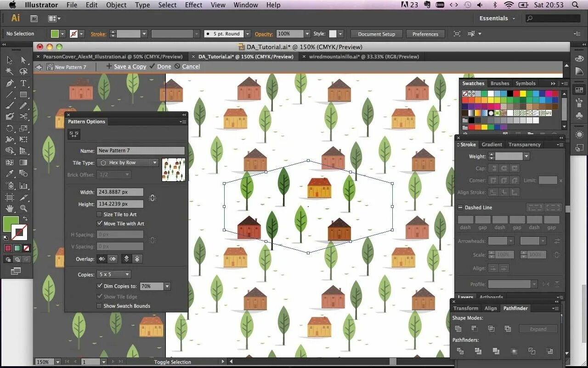
Task: Choose Left in Front overlap option
Action: tap(102, 259)
